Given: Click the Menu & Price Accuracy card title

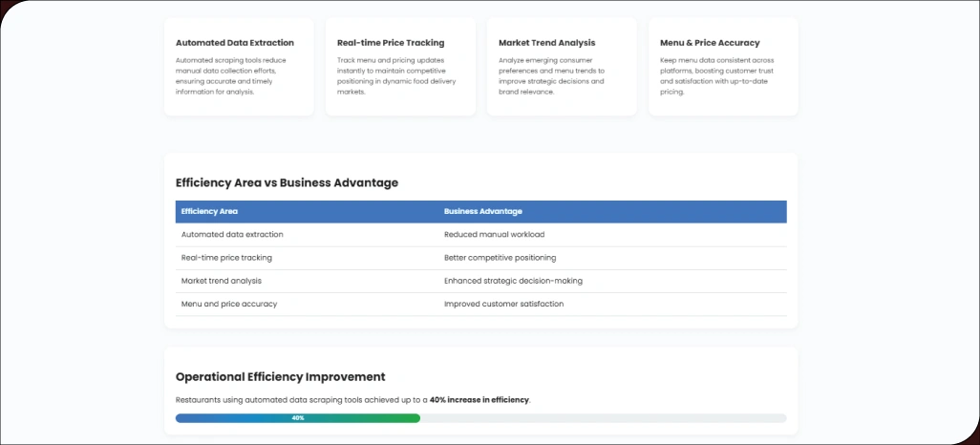Looking at the screenshot, I should 710,43.
